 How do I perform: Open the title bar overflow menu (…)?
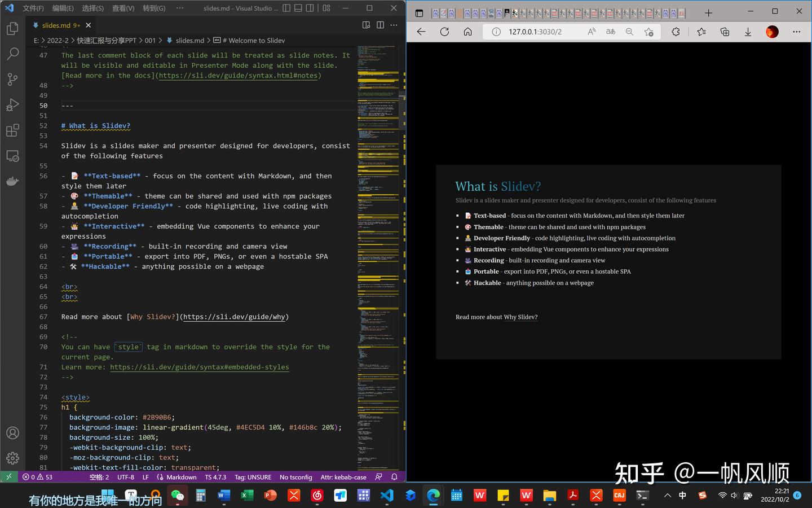(180, 8)
